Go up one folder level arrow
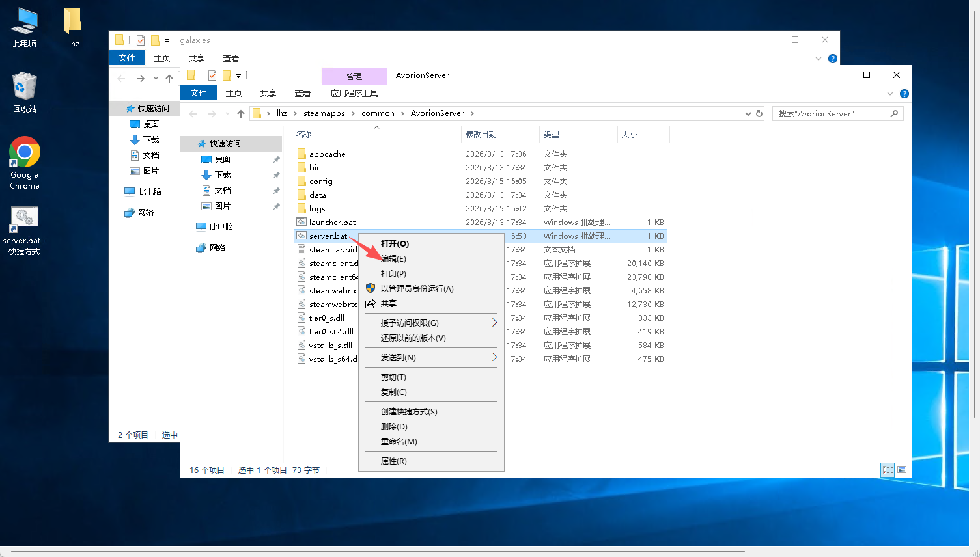The height and width of the screenshot is (557, 980). [241, 114]
